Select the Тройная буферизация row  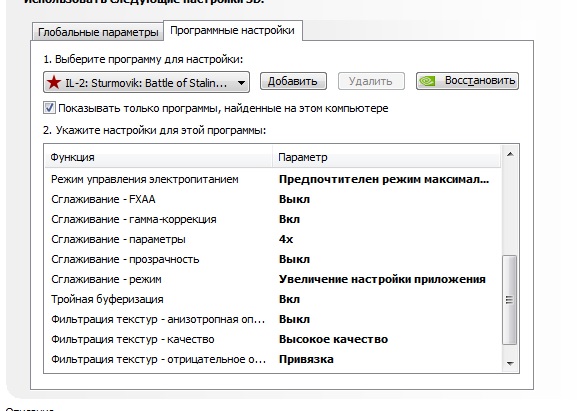point(273,299)
